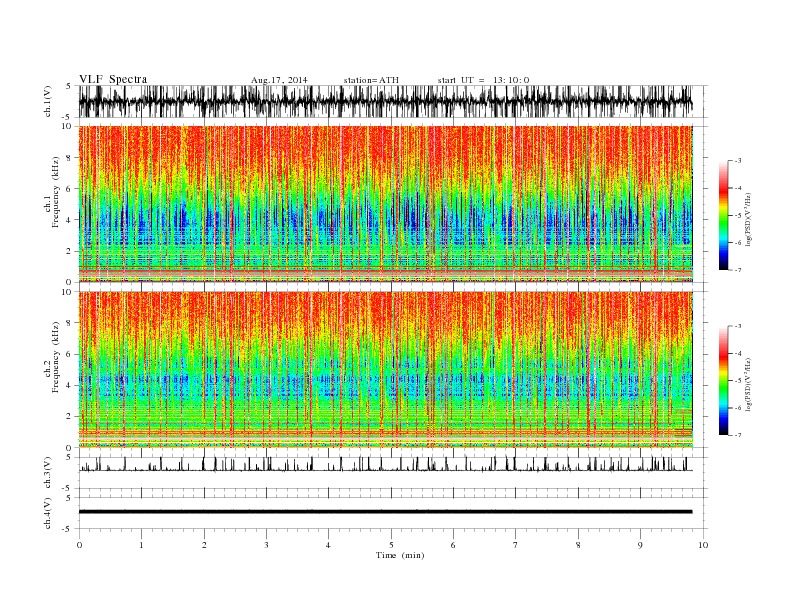Click time axis tick label "8"
Viewport: 792px width, 612px height.
click(578, 545)
